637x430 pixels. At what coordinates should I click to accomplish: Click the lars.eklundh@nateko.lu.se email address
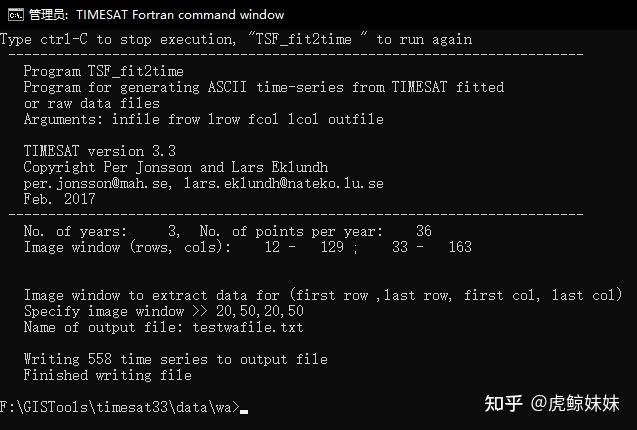click(284, 183)
